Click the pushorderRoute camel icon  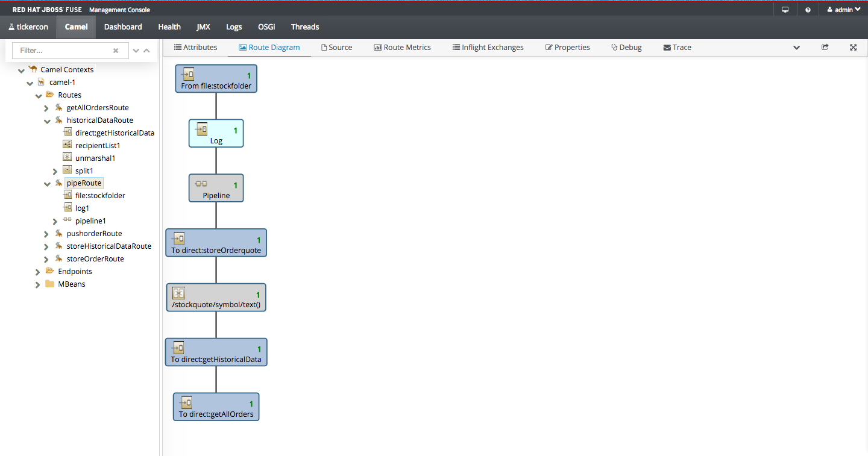tap(58, 233)
